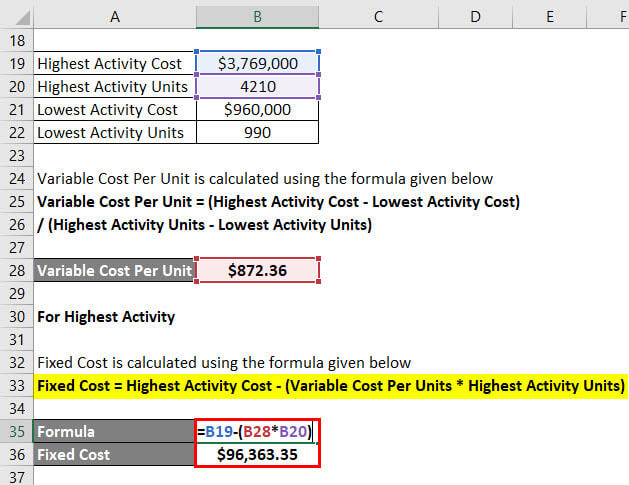
Task: Click the 'Highest Activity Units' label cell
Action: tap(115, 86)
